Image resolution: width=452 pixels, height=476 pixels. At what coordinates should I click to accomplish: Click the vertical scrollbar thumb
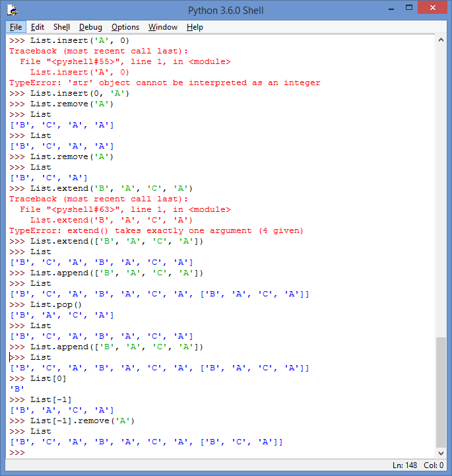pyautogui.click(x=441, y=392)
